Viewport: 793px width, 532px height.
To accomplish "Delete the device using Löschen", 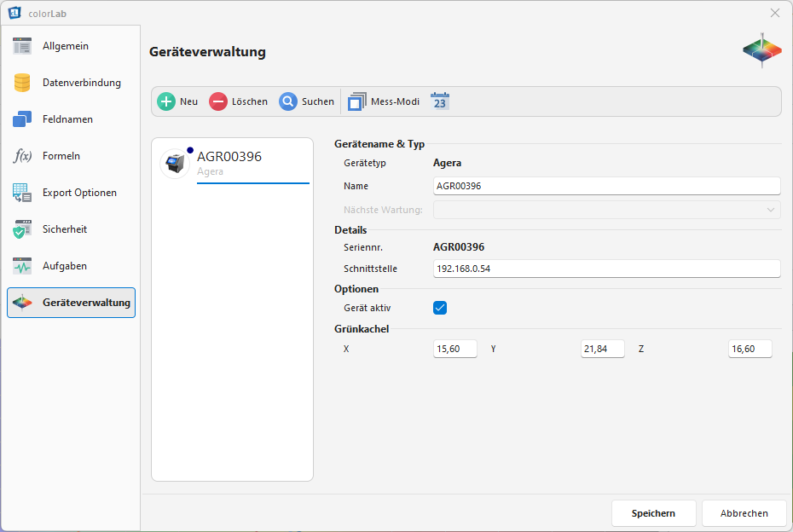I will (x=236, y=101).
